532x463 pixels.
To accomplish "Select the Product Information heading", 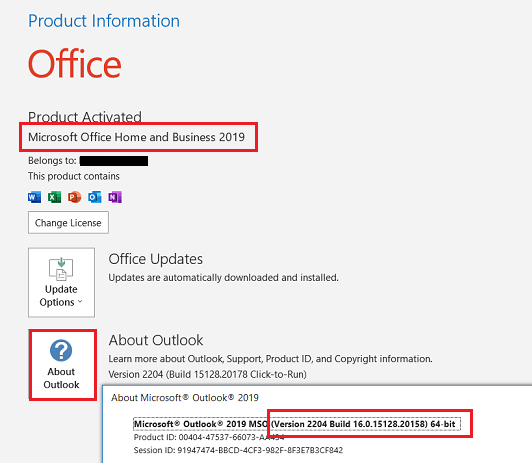I will pyautogui.click(x=104, y=21).
